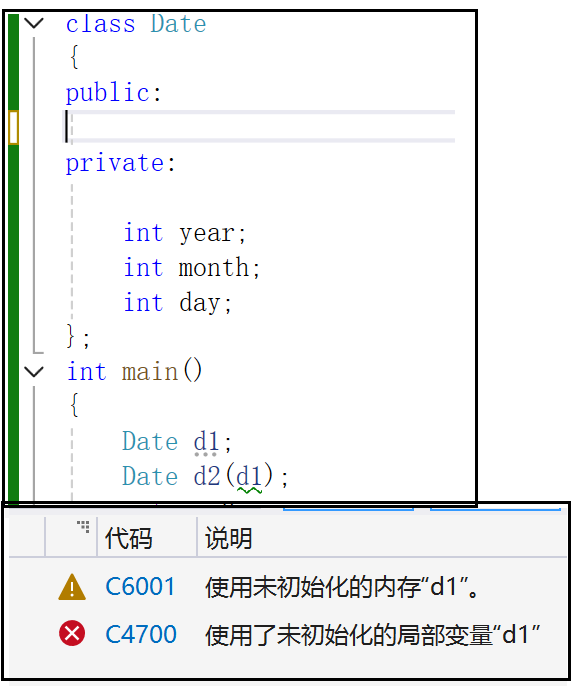This screenshot has width=576, height=688.
Task: Sort error list by 说明 column header
Action: (x=229, y=538)
